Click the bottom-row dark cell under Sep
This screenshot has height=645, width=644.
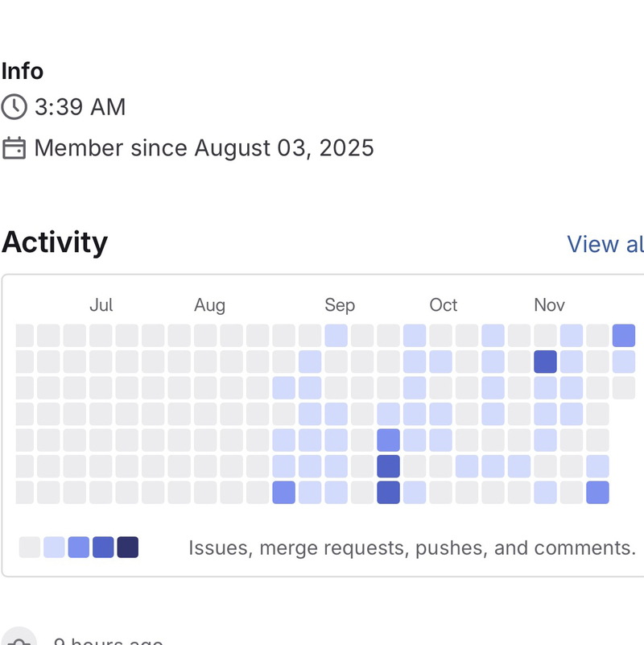click(x=388, y=492)
